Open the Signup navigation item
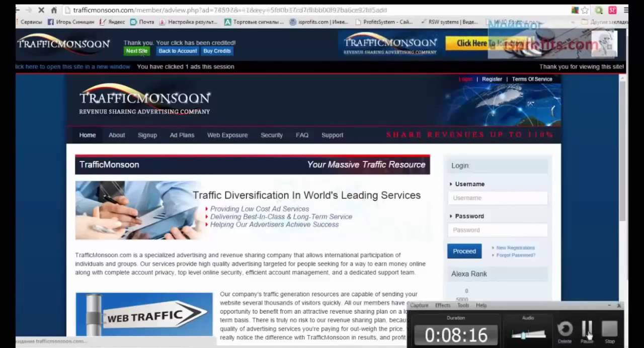This screenshot has width=644, height=348. (147, 135)
